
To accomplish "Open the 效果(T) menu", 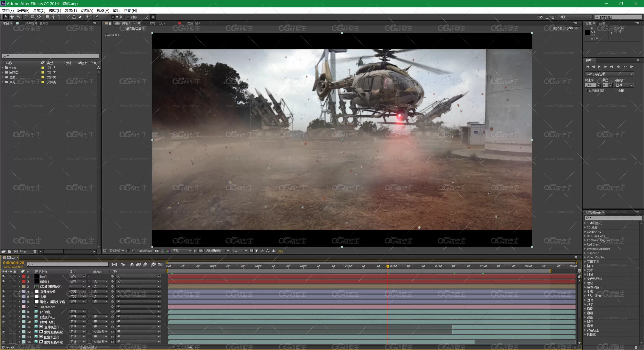I will (71, 11).
